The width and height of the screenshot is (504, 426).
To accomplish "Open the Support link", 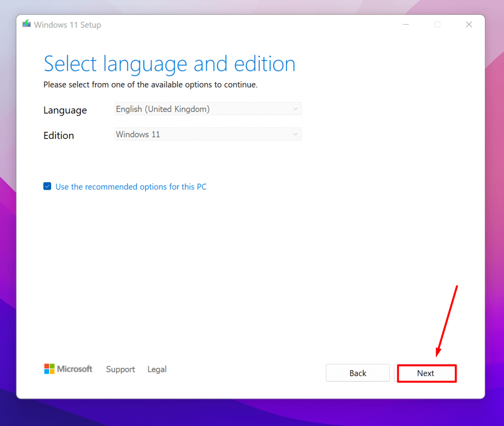I will pyautogui.click(x=120, y=369).
